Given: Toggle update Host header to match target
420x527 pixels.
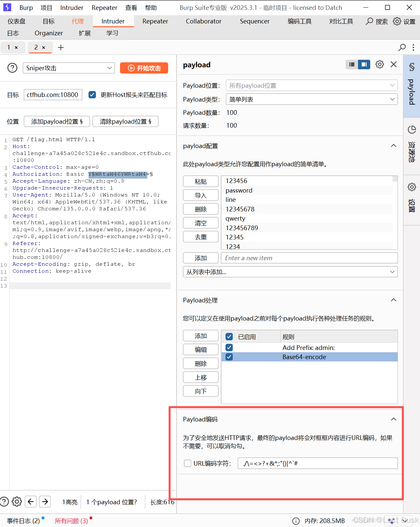Looking at the screenshot, I should click(92, 95).
